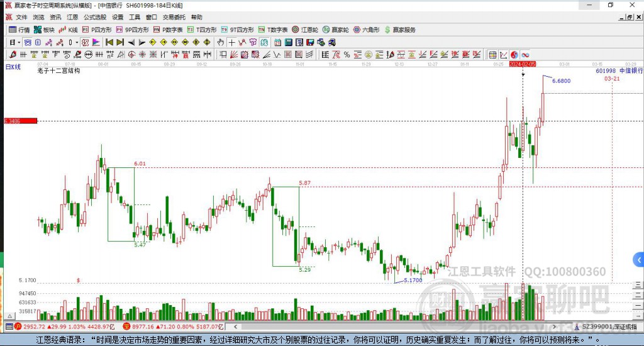Image resolution: width=644 pixels, height=346 pixels.
Task: Open the 板块 sector view
Action: pos(44,30)
